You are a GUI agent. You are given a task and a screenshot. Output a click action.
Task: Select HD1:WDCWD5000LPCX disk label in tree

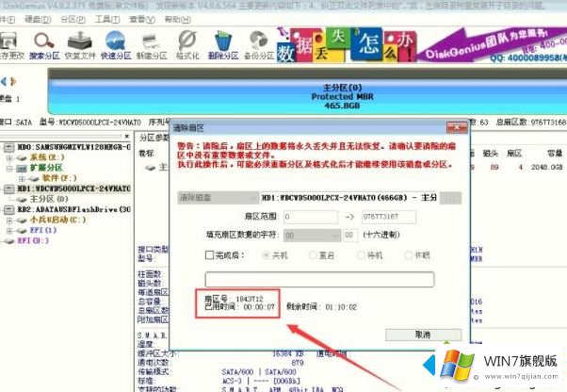coord(73,188)
